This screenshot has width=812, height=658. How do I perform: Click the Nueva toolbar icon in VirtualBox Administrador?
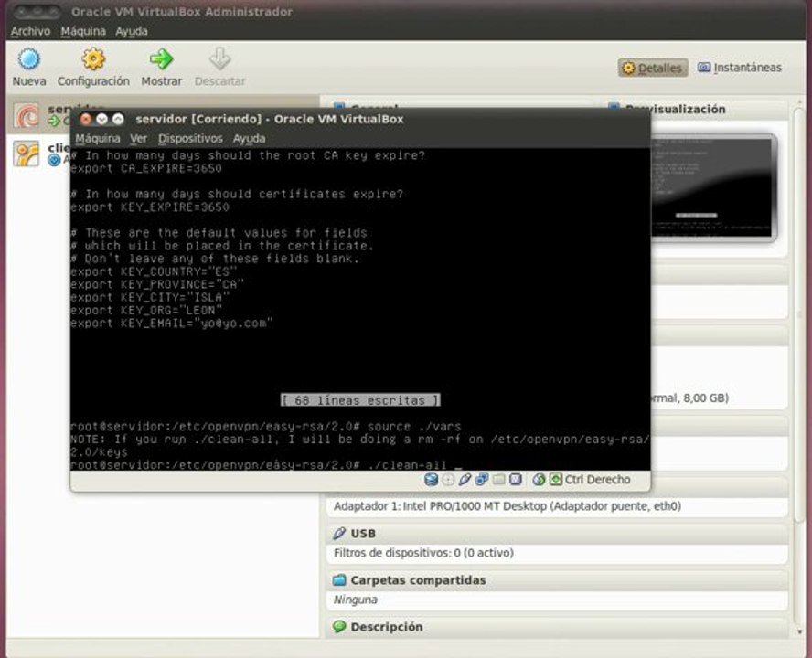pos(29,59)
